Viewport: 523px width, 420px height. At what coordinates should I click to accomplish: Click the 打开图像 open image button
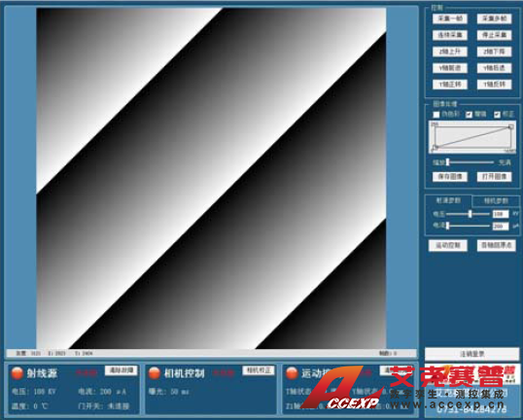point(494,177)
